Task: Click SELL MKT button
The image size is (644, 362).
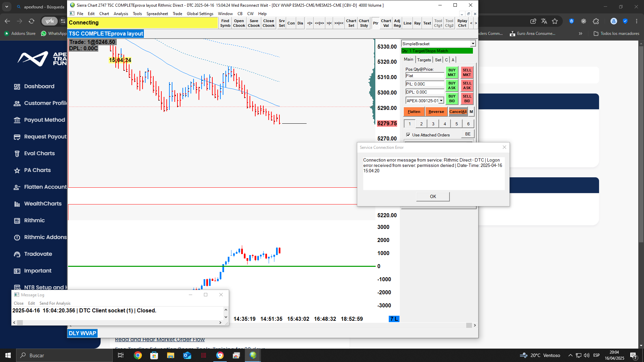Action: [x=467, y=73]
